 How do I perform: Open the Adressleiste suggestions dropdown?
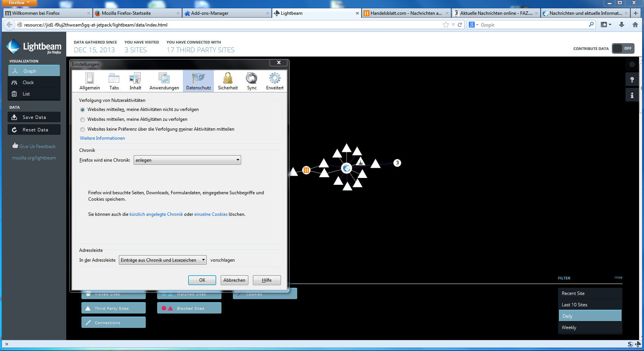click(x=162, y=260)
